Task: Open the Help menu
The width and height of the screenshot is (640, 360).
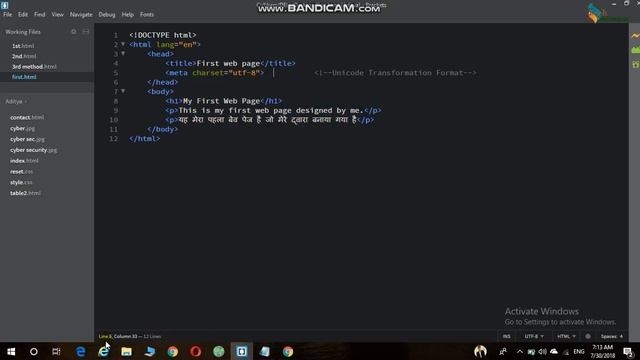Action: point(127,14)
